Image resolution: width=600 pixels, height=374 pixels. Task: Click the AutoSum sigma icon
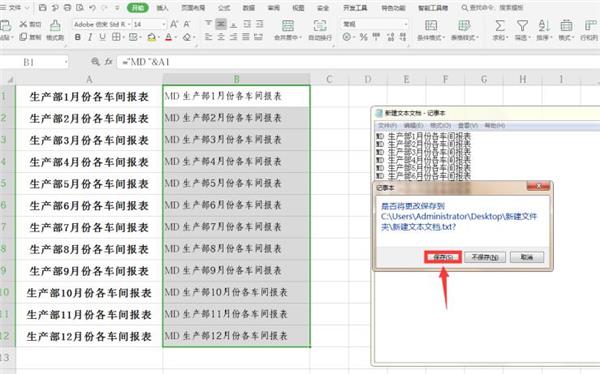(499, 26)
